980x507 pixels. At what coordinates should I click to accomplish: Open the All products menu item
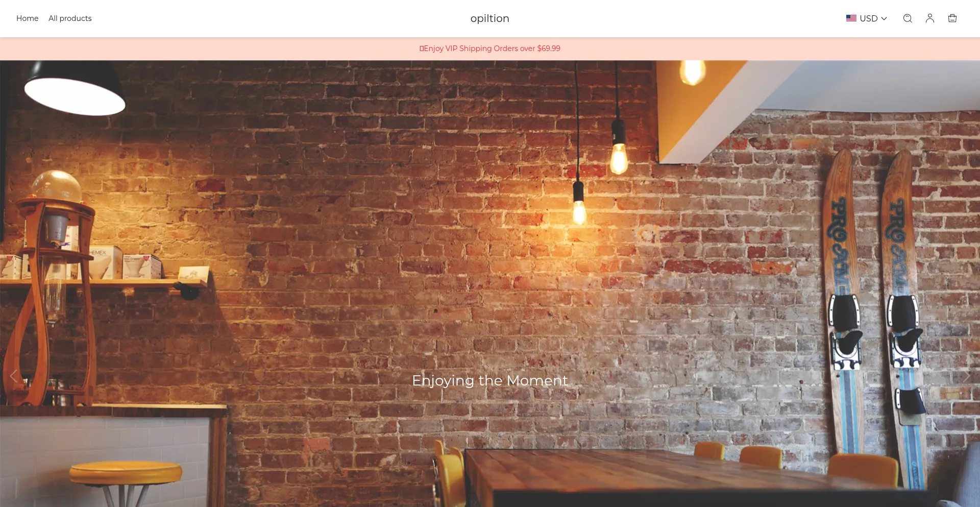point(70,18)
